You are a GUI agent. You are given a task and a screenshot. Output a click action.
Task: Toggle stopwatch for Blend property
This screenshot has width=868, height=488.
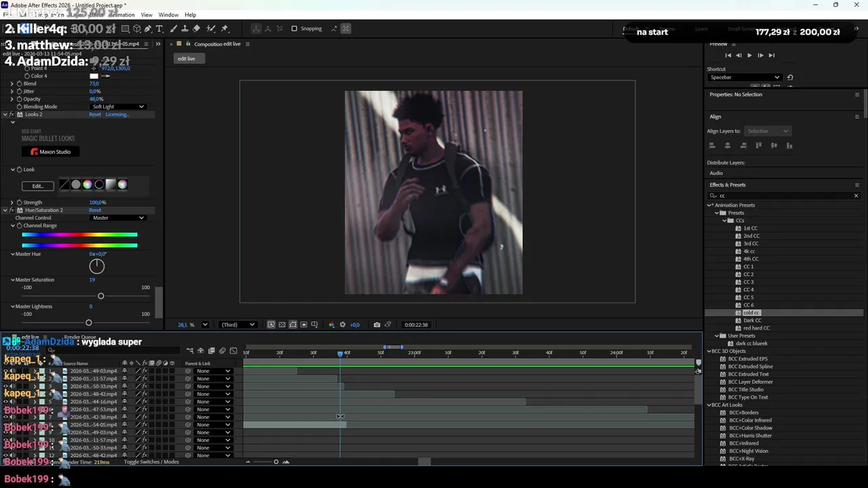coord(19,84)
